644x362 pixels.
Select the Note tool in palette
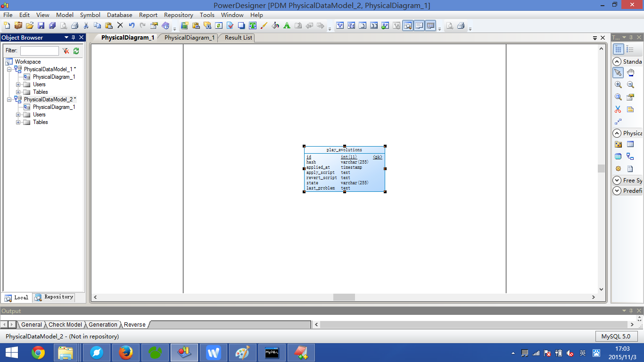pyautogui.click(x=630, y=109)
